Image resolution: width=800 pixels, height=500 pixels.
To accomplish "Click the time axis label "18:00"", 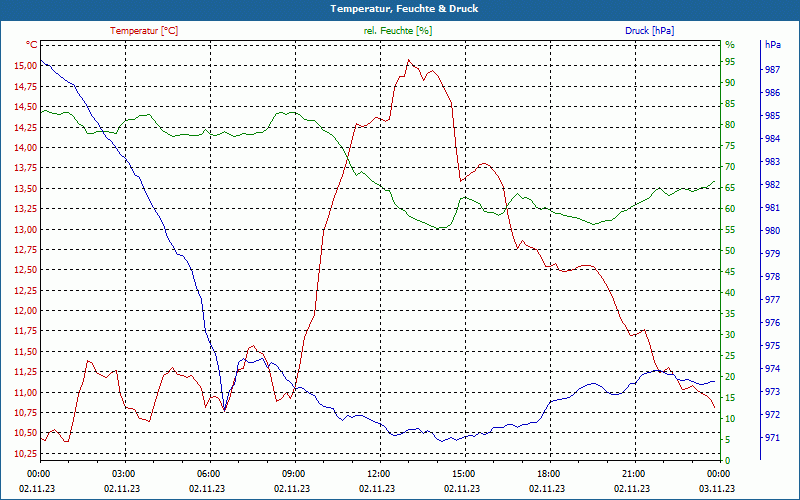I will click(549, 473).
